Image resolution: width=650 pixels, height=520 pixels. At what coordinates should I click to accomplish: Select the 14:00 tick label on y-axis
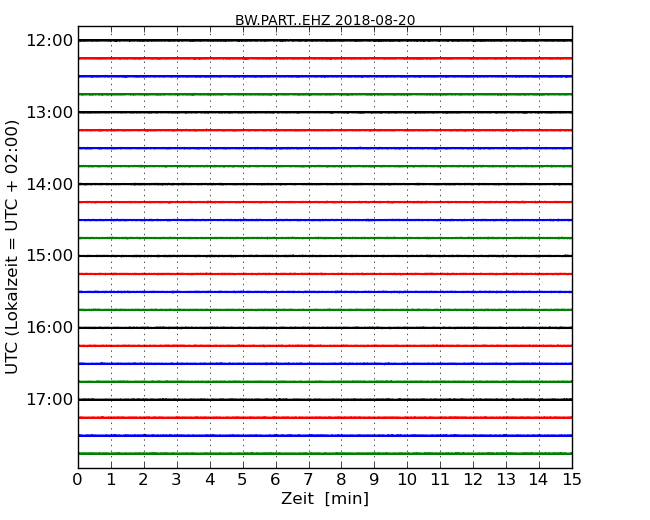49,184
